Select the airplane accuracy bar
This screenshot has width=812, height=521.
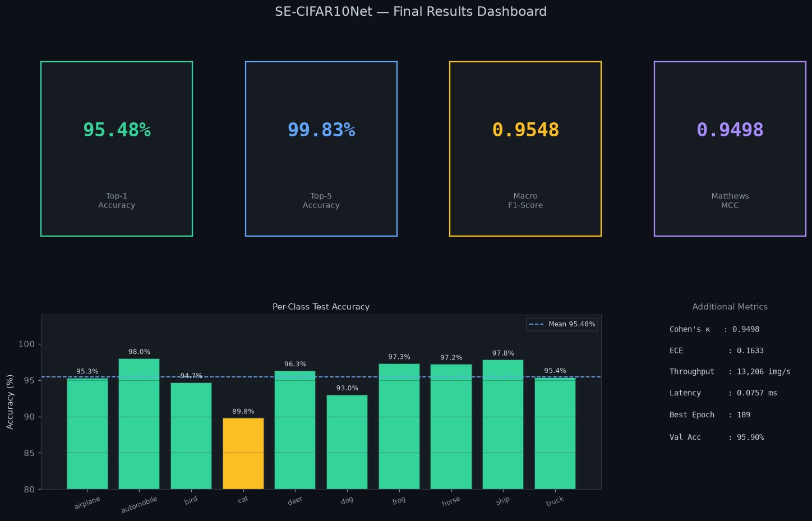(x=87, y=434)
